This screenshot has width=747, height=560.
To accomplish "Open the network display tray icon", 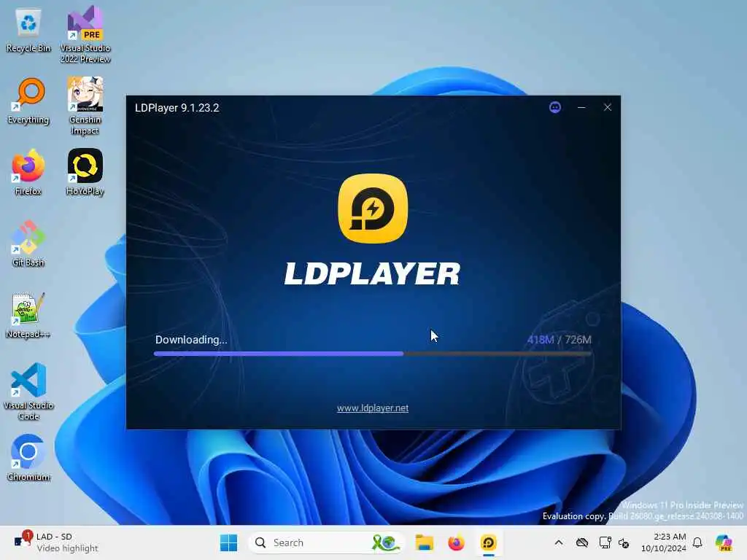I will point(605,542).
